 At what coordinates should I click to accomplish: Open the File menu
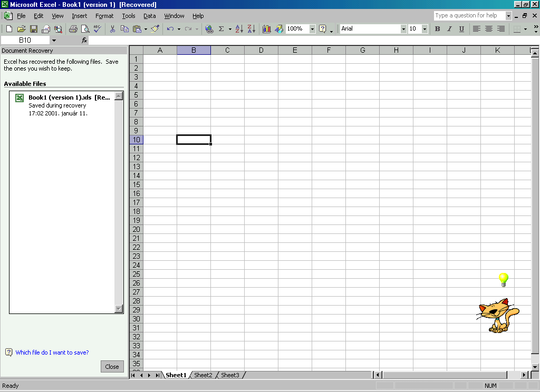tap(21, 16)
